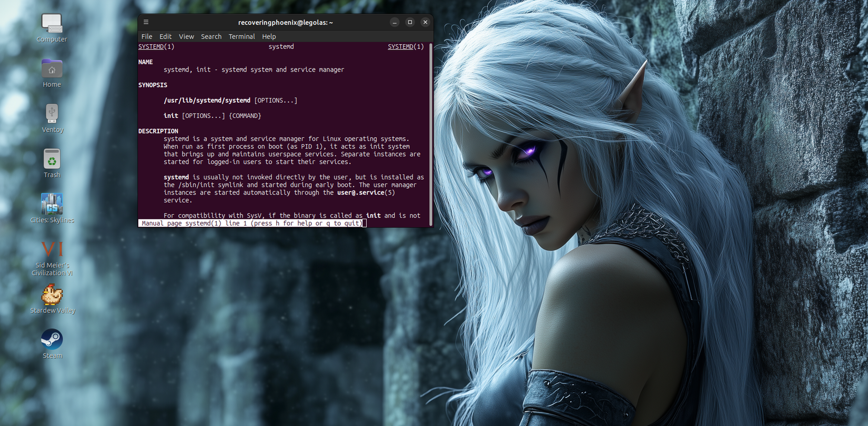
Task: Open the View menu
Action: click(186, 36)
